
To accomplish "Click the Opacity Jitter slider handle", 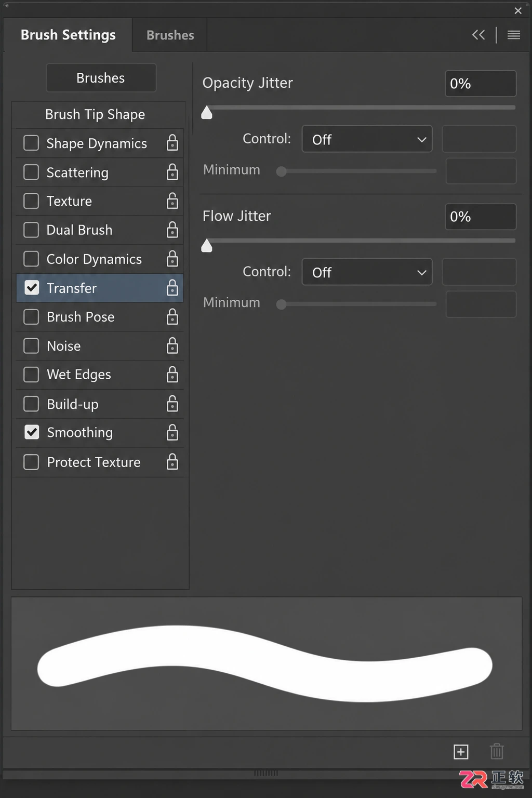I will point(207,112).
